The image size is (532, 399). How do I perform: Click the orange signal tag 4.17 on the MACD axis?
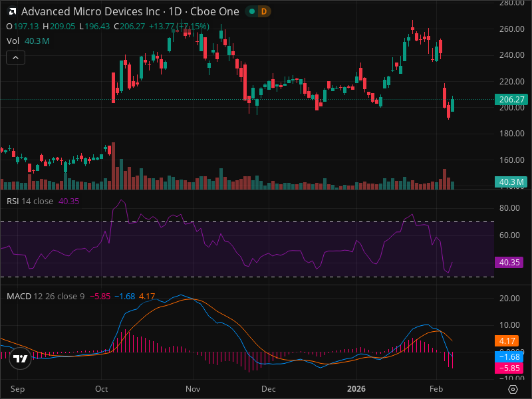pyautogui.click(x=507, y=340)
